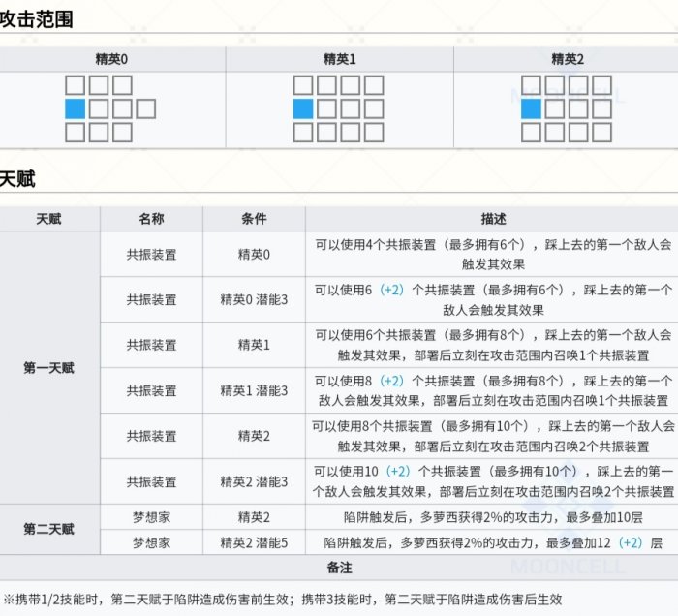This screenshot has width=678, height=616.
Task: Click the 条件 table column header
Action: pyautogui.click(x=254, y=219)
